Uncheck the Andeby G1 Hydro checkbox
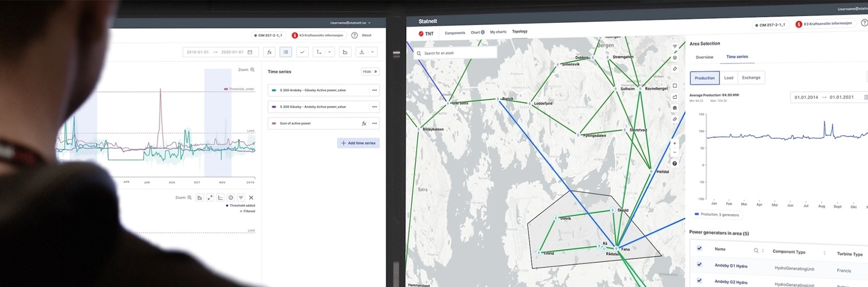The width and height of the screenshot is (868, 287). [x=699, y=265]
